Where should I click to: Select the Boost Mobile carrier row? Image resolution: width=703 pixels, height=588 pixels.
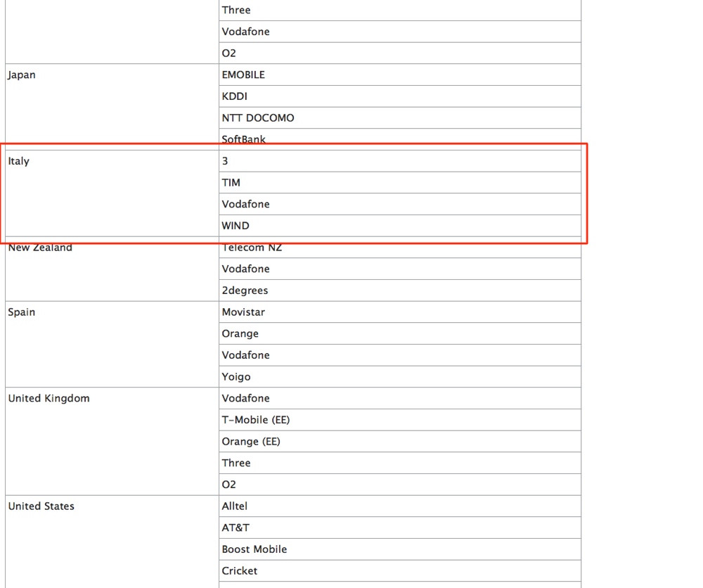[x=254, y=549]
